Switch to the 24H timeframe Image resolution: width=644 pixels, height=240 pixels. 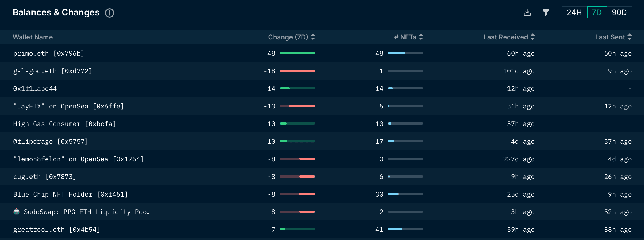pos(574,13)
